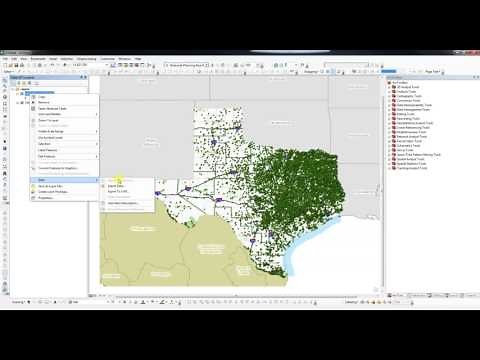
Task: Select the Spatial Statistics Tools entry
Action: pyautogui.click(x=411, y=164)
